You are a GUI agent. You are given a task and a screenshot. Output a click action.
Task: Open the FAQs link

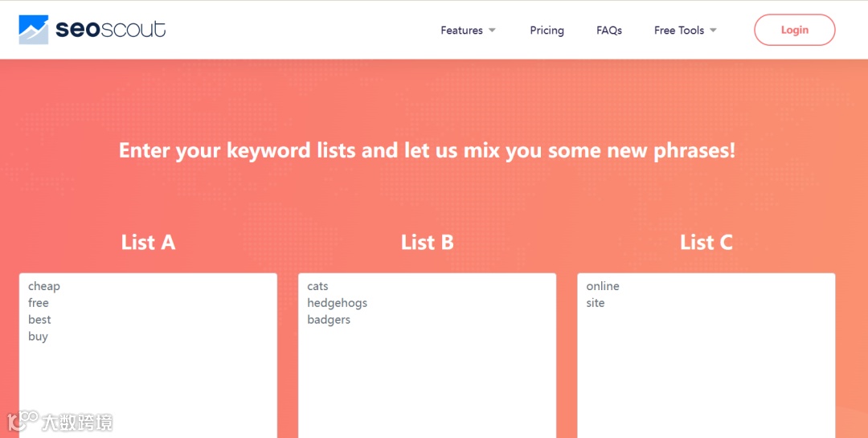[x=609, y=31]
